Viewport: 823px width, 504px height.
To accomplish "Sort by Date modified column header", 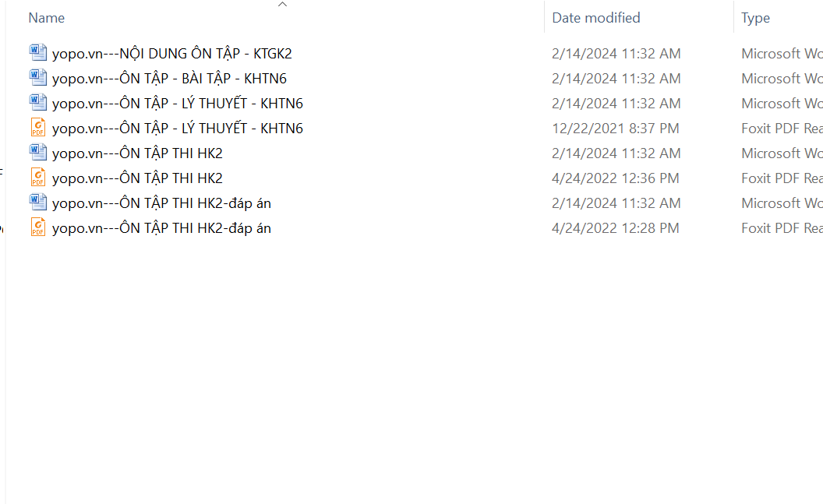I will click(x=595, y=18).
